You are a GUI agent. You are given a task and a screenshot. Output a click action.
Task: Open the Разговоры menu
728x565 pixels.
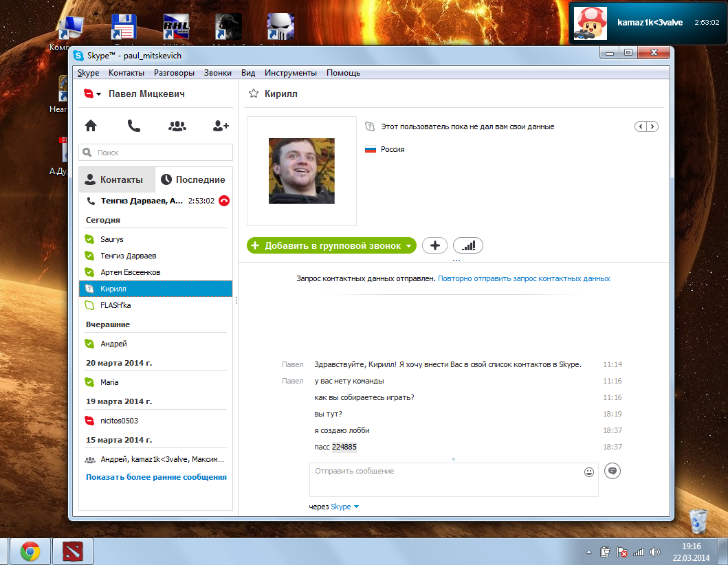tap(174, 73)
